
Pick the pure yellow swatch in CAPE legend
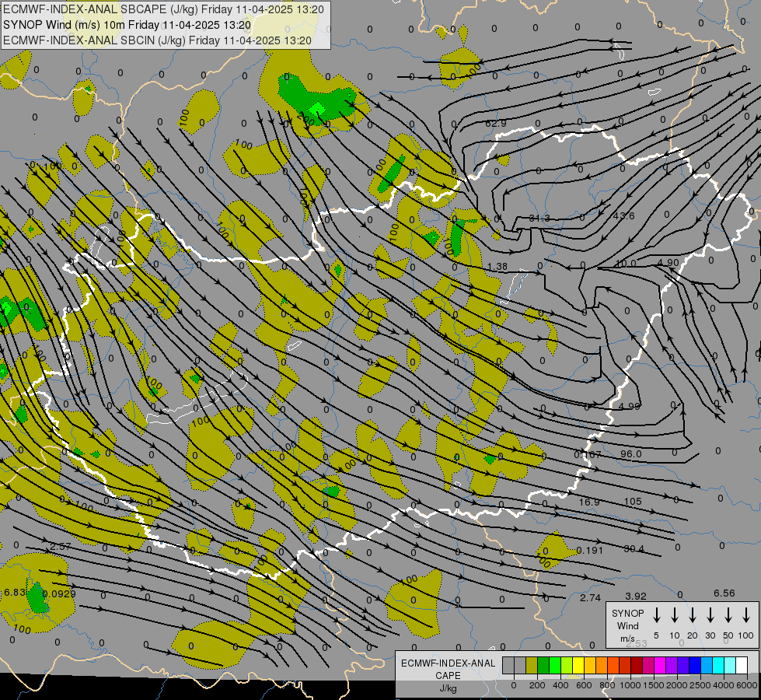pos(578,666)
